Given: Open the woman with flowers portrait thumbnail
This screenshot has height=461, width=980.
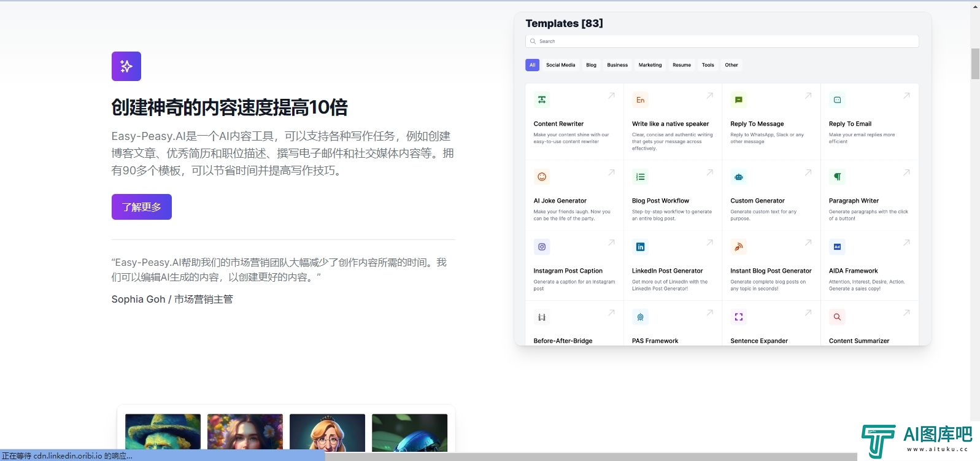Looking at the screenshot, I should (x=245, y=433).
